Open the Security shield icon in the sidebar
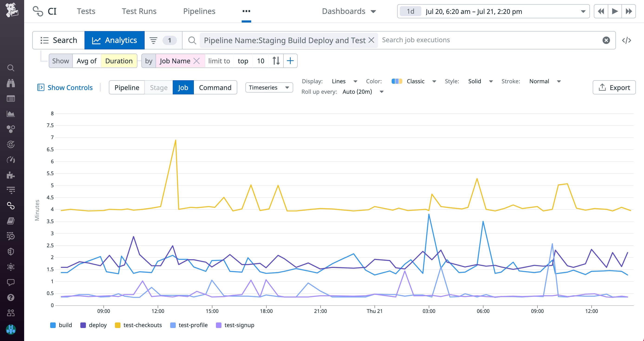 click(x=11, y=251)
